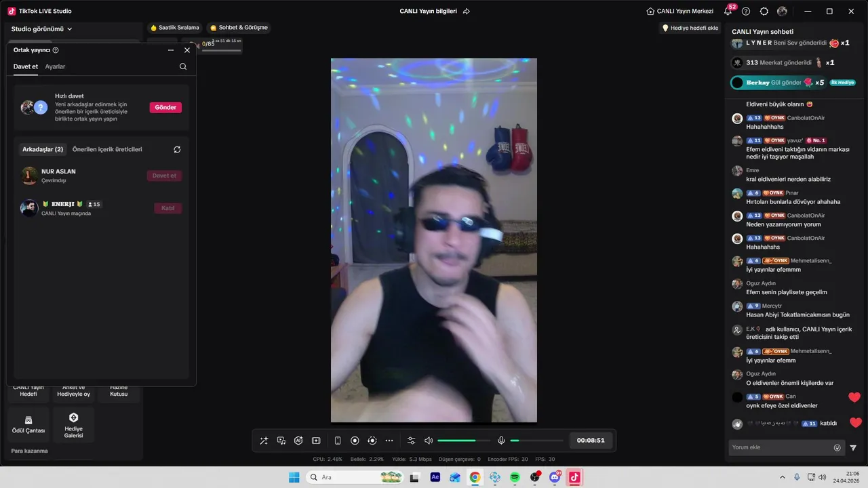This screenshot has height=488, width=868.
Task: Send a Hızlı davet with Gönder
Action: coord(165,107)
